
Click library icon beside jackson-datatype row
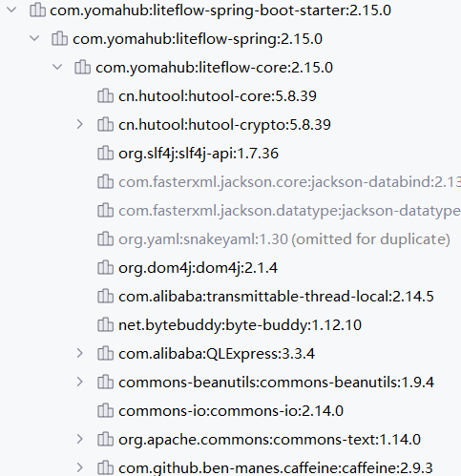[x=105, y=210]
